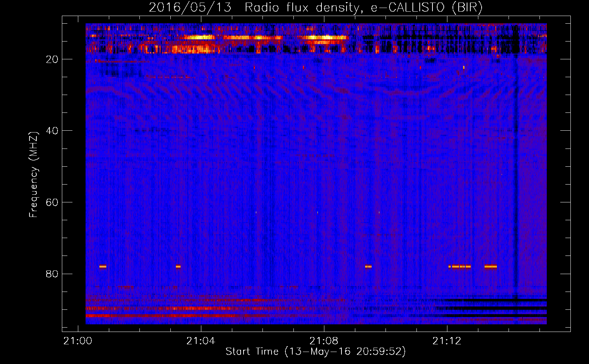This screenshot has height=364, width=589.
Task: Click the 20 frequency tick label
Action: 52,59
